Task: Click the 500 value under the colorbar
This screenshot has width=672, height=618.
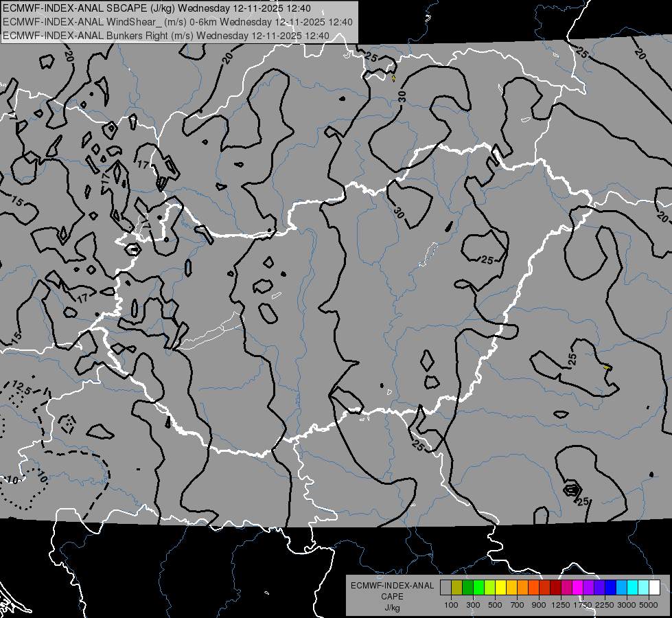Action: pos(495,605)
